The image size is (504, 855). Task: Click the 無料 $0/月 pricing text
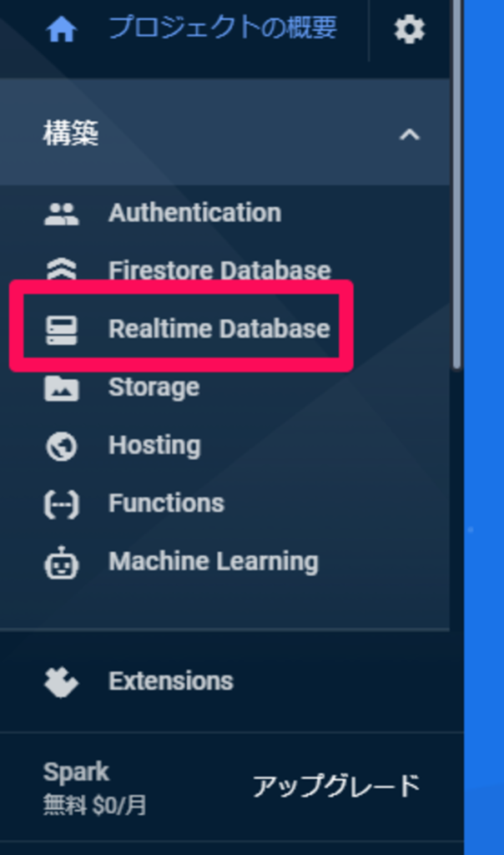[94, 805]
